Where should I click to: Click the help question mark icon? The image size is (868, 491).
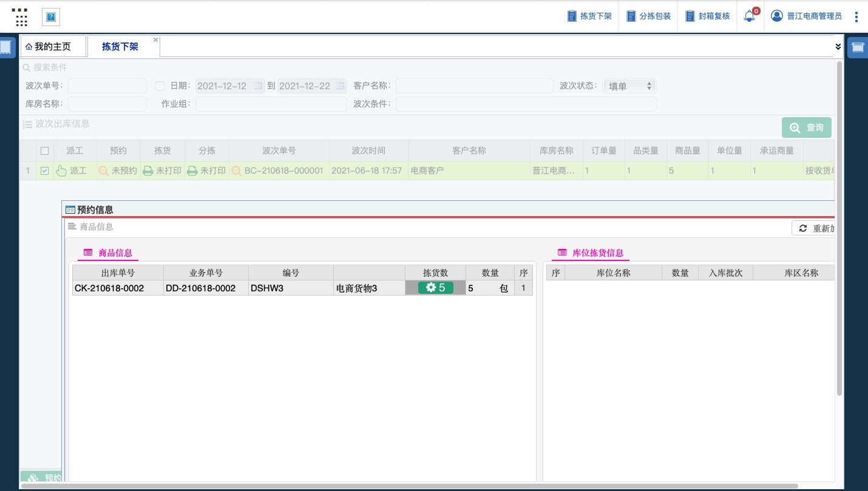(51, 18)
